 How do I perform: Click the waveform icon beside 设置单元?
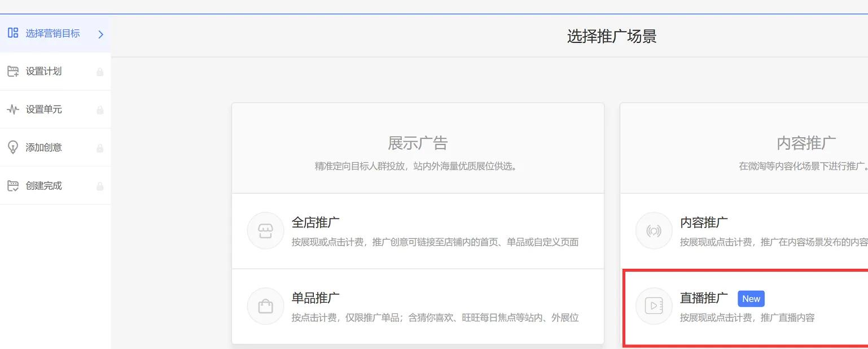[x=13, y=109]
